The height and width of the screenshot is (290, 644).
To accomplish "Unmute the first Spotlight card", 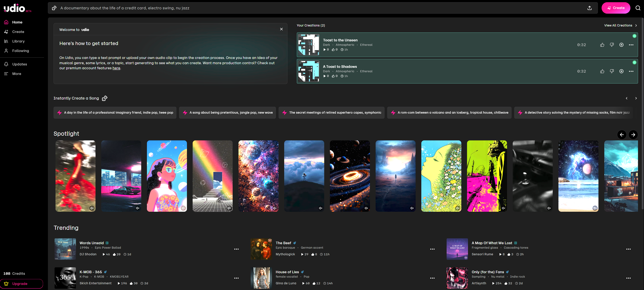I will coord(92,208).
